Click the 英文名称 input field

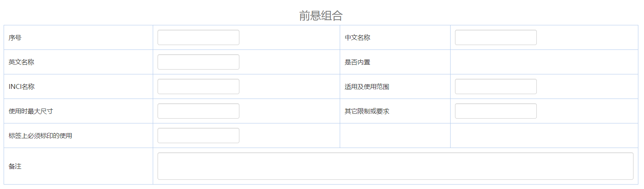198,62
